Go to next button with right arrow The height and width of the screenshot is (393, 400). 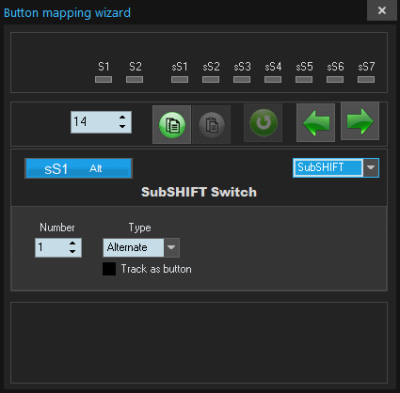pyautogui.click(x=360, y=121)
